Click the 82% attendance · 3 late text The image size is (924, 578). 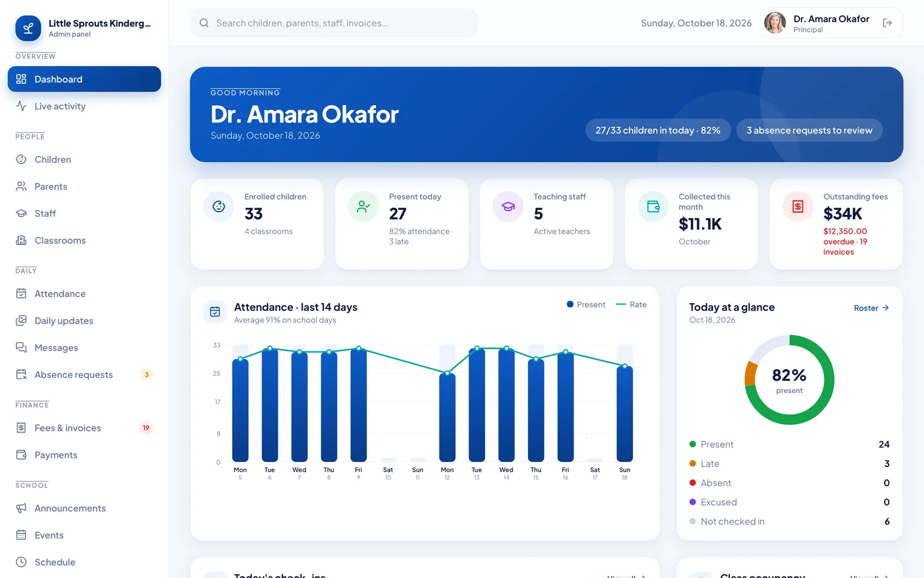pos(421,236)
